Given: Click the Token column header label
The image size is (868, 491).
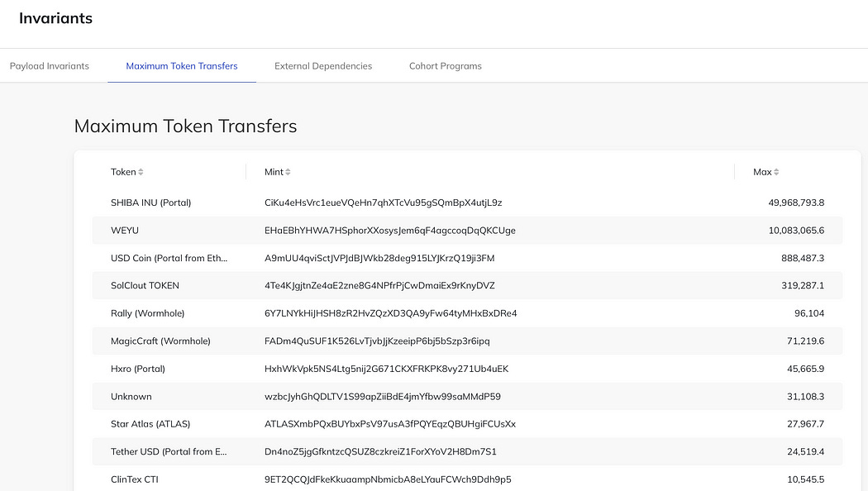Looking at the screenshot, I should coord(123,172).
